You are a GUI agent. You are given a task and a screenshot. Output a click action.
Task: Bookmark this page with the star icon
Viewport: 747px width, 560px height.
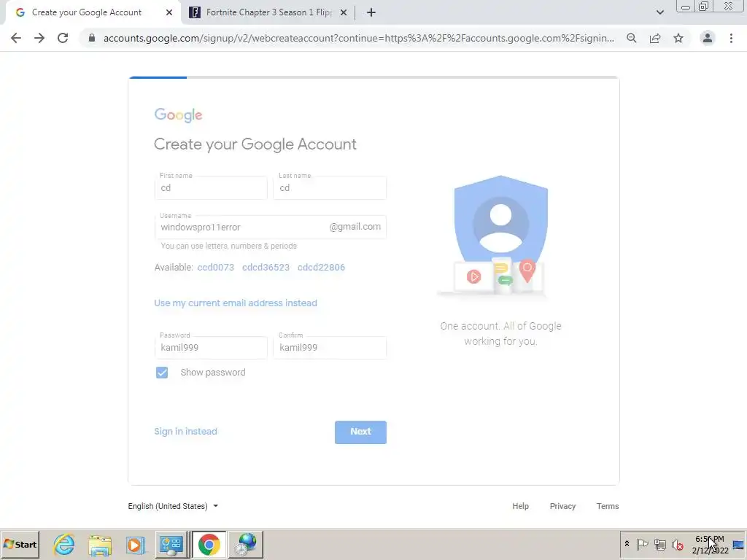[678, 38]
